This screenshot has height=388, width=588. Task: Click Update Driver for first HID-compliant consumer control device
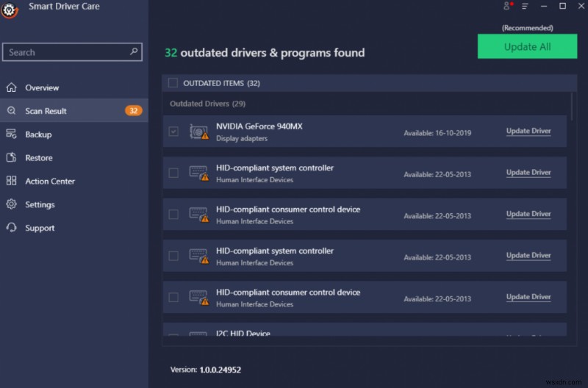point(528,214)
